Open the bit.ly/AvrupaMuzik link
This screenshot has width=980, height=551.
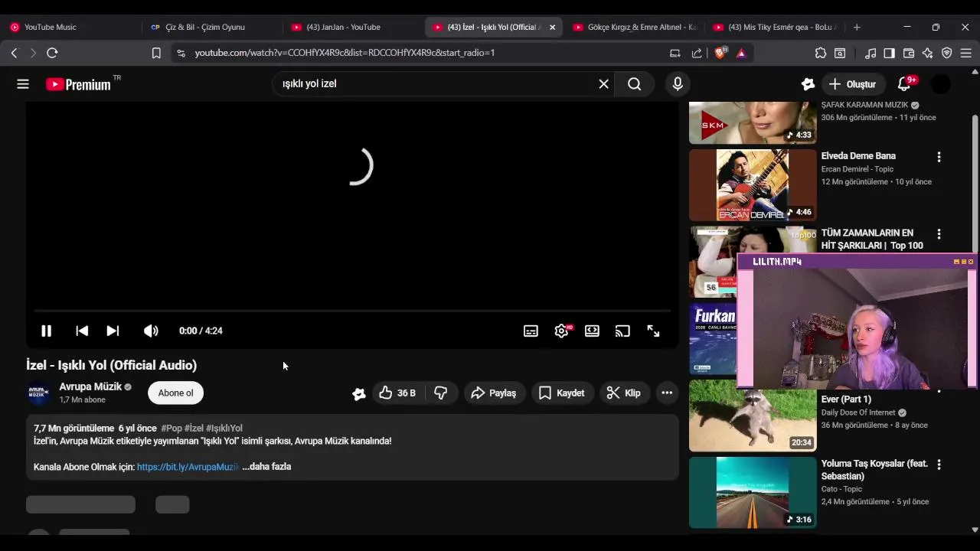188,467
